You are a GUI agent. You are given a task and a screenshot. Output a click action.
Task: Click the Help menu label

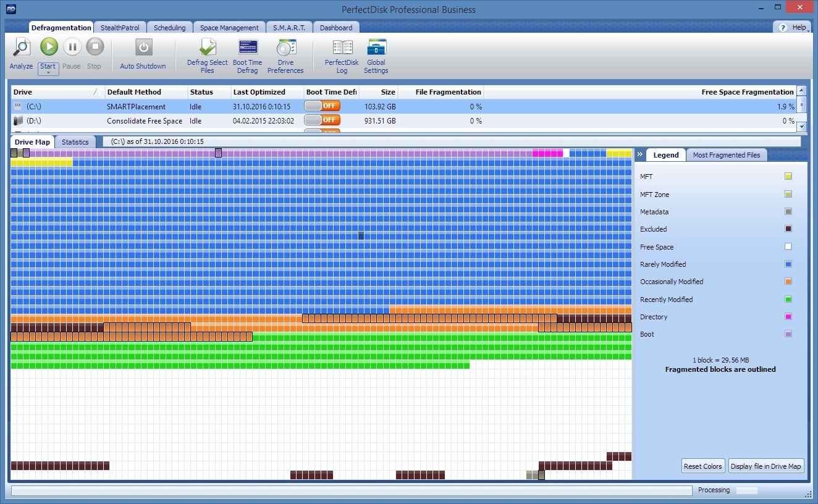tap(799, 28)
